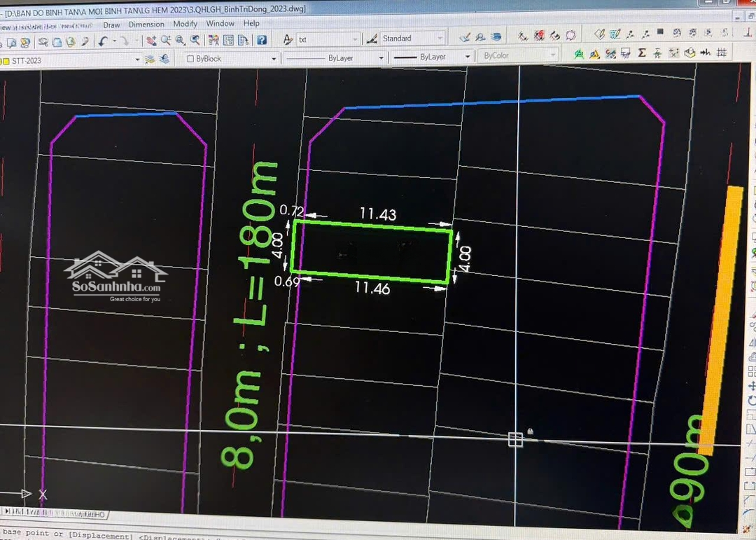Click the Undo arrow icon
Viewport: 756px width, 540px height.
pyautogui.click(x=104, y=41)
